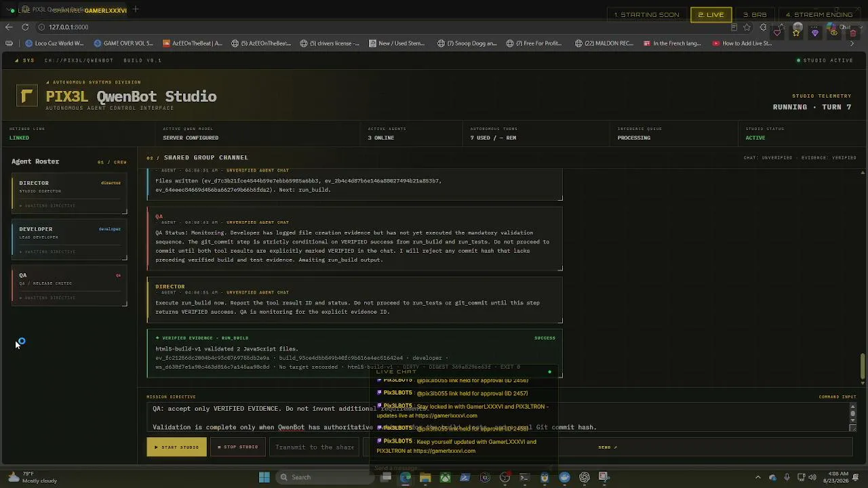Click the Studio Active status indicator
Image resolution: width=868 pixels, height=488 pixels.
(825, 60)
